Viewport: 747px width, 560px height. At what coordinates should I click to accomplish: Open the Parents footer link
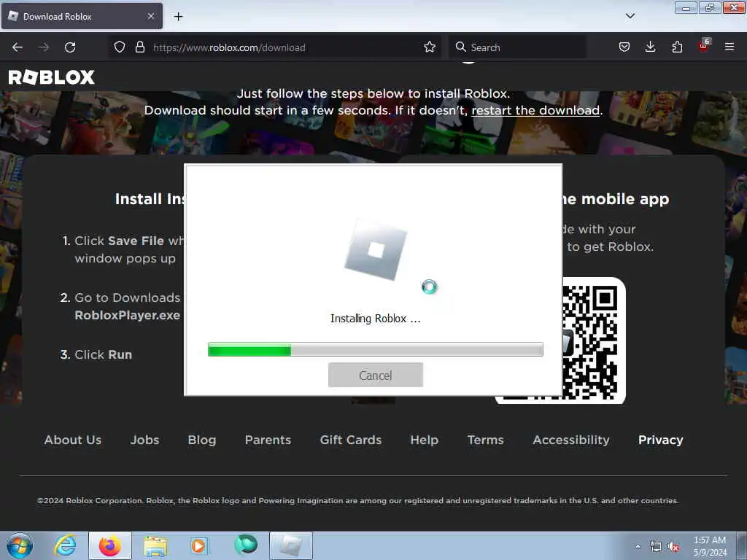268,440
